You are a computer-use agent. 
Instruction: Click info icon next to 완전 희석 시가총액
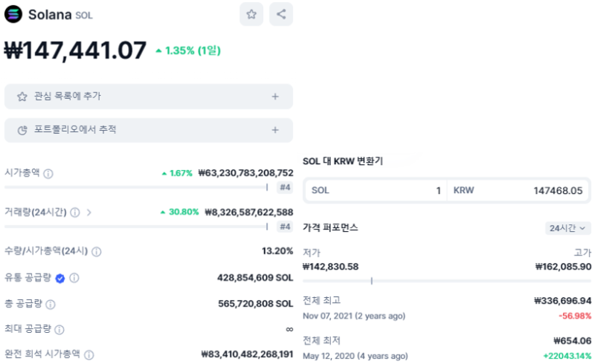pyautogui.click(x=89, y=355)
